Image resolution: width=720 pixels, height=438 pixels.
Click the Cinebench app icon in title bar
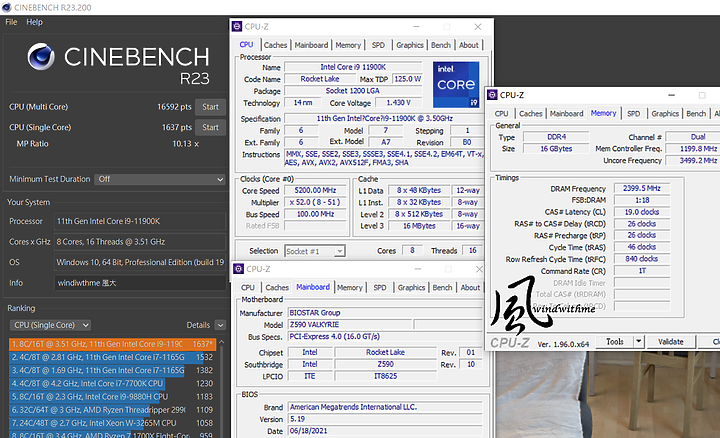(x=6, y=7)
